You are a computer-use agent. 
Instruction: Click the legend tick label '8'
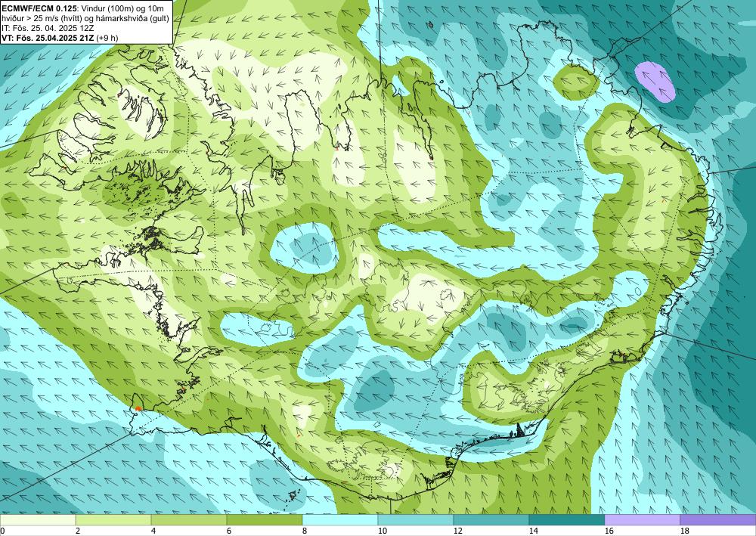[305, 531]
